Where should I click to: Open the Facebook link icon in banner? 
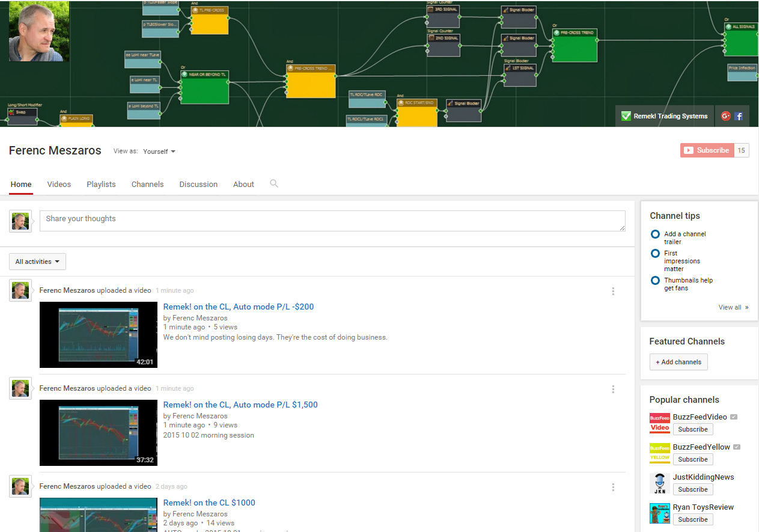(x=739, y=116)
